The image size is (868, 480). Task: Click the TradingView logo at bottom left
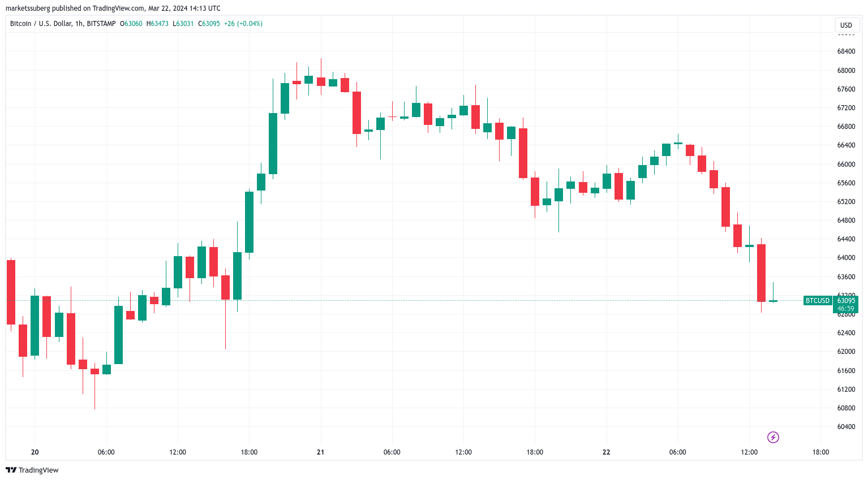tap(32, 470)
